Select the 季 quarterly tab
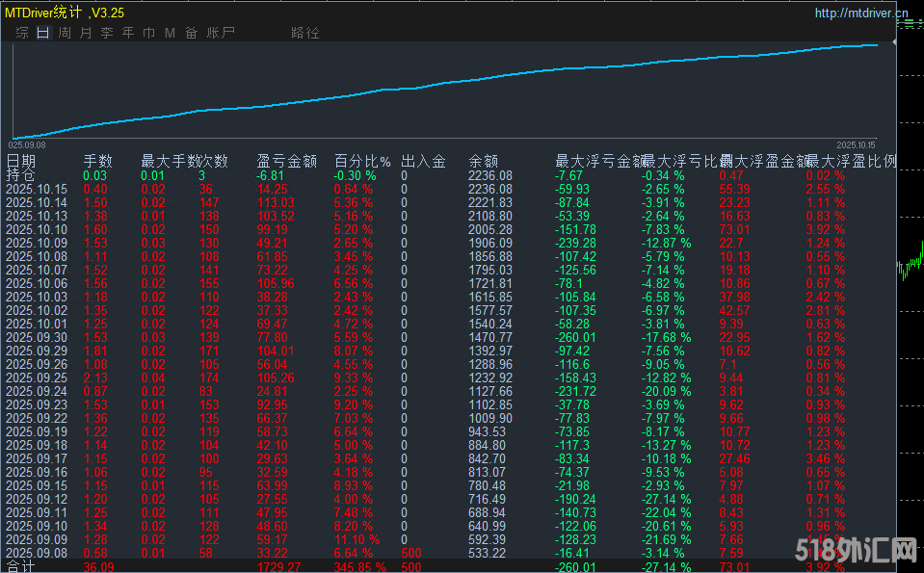The width and height of the screenshot is (924, 573). point(106,33)
